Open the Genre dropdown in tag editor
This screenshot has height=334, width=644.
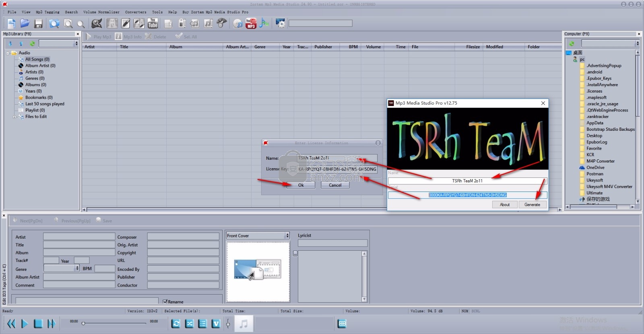[77, 268]
